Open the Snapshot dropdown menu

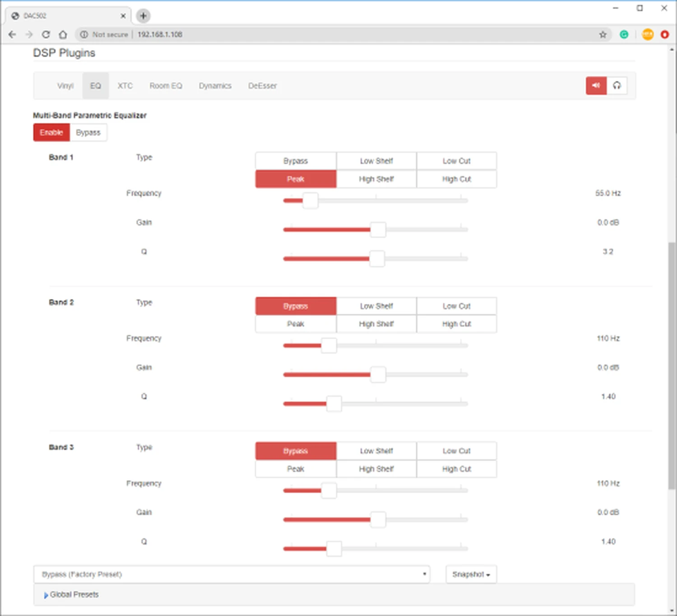point(471,574)
